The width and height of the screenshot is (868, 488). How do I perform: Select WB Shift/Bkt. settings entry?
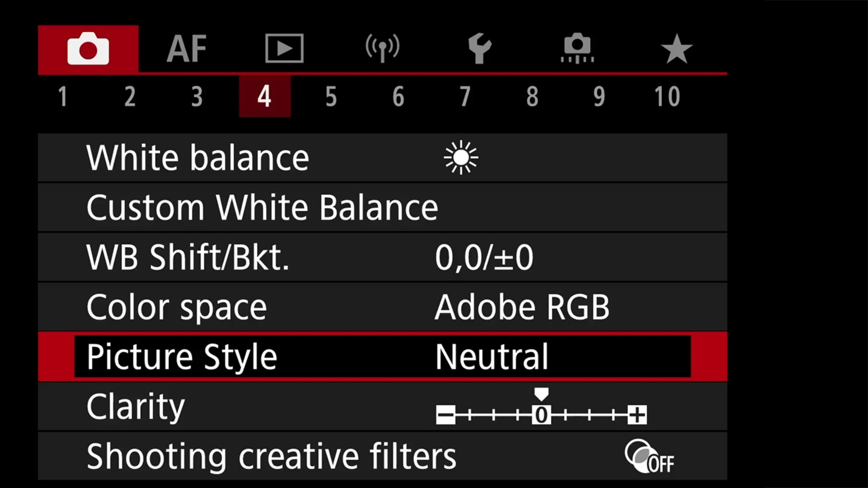coord(188,257)
